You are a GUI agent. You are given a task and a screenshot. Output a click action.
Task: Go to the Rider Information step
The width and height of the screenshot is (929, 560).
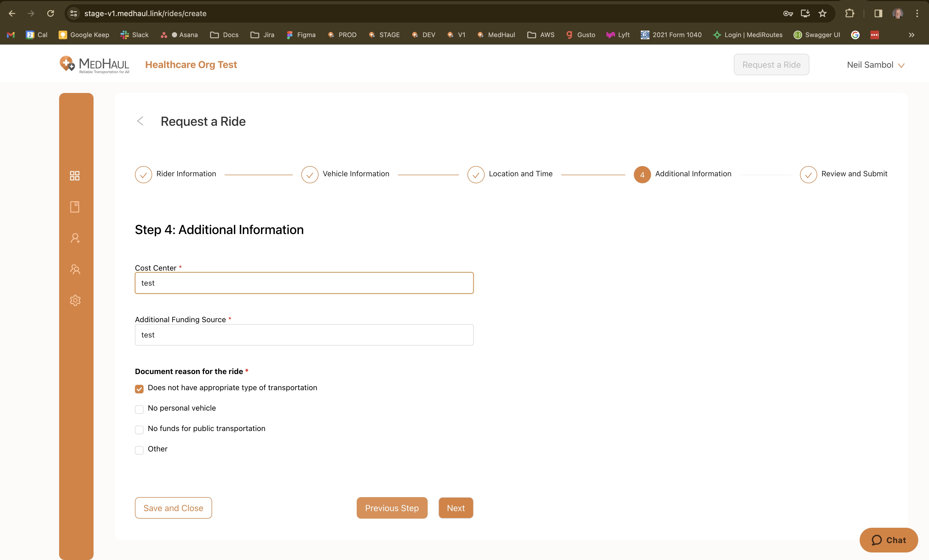(x=176, y=174)
